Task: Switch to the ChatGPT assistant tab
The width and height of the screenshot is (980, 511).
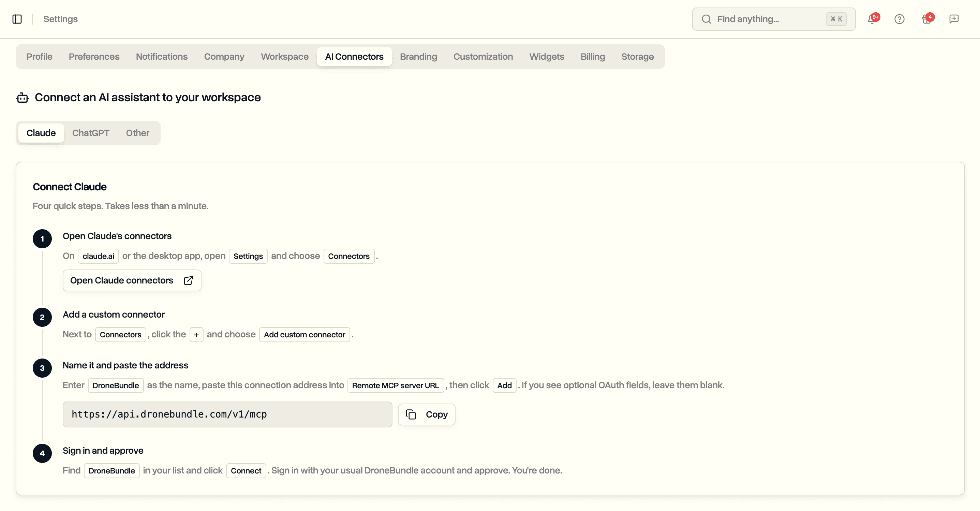Action: tap(91, 133)
